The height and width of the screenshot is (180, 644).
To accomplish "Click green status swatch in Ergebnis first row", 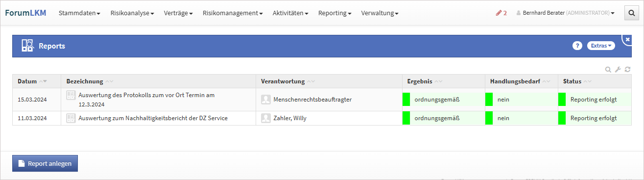I will 406,100.
